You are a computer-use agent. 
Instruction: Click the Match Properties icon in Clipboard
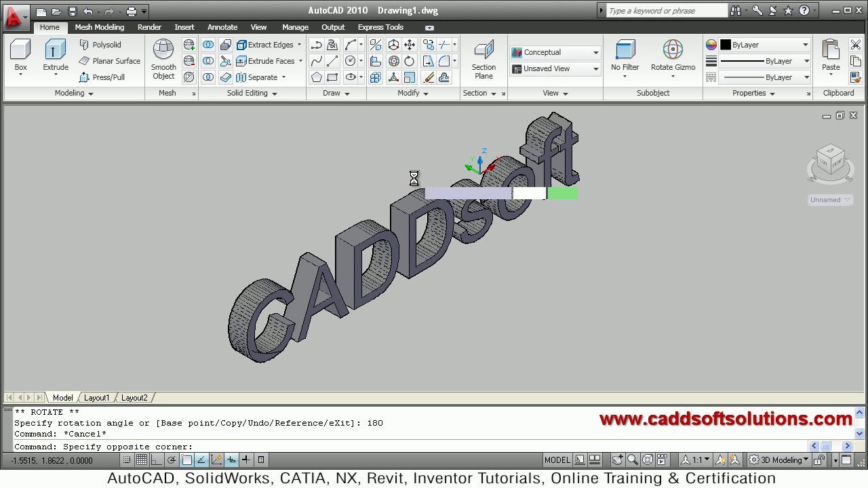[856, 77]
